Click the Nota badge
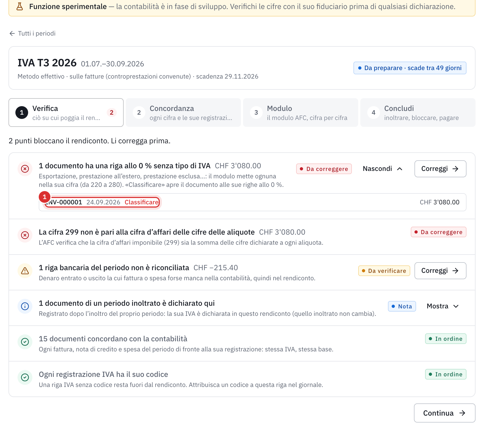484x448 pixels. [x=402, y=307]
